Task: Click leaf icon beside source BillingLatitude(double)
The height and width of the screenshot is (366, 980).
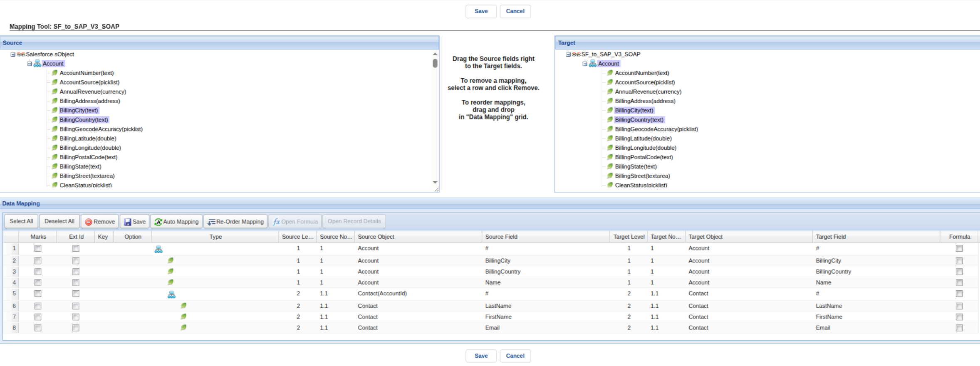Action: [54, 138]
